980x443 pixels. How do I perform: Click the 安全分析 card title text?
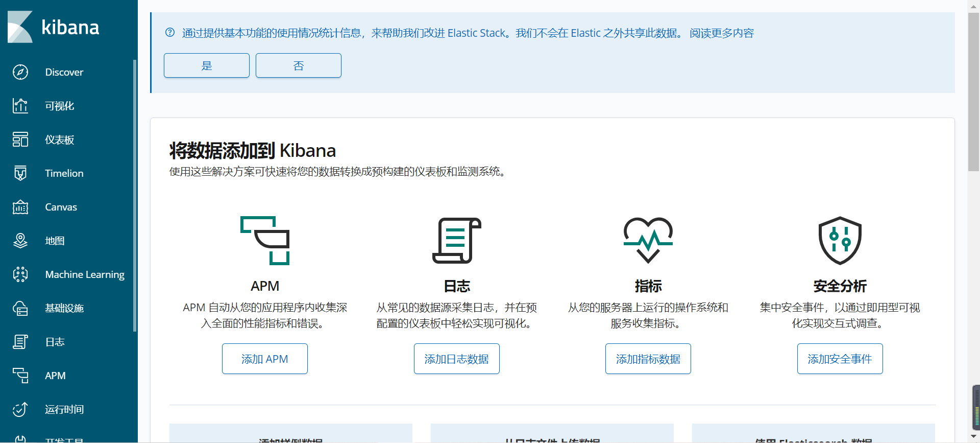pyautogui.click(x=840, y=286)
